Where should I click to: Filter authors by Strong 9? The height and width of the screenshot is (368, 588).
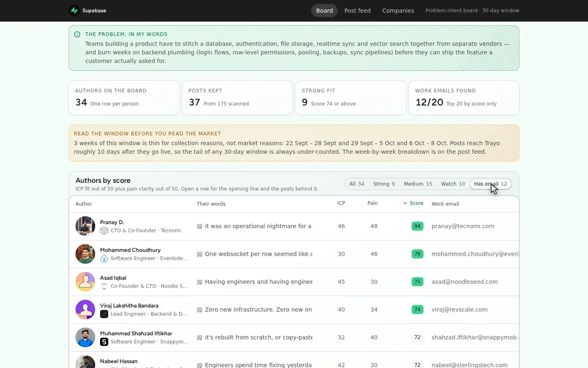pyautogui.click(x=384, y=184)
